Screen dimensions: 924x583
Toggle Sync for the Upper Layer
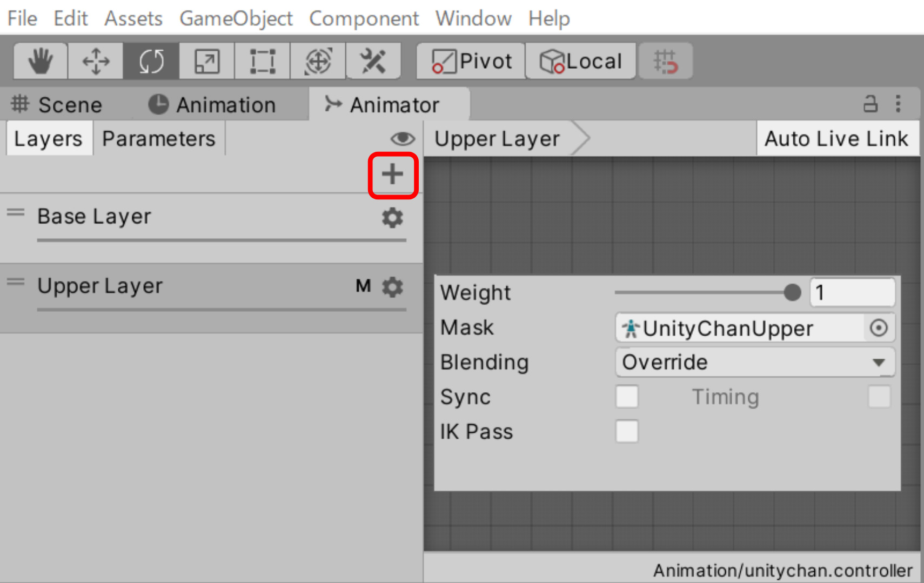click(627, 396)
